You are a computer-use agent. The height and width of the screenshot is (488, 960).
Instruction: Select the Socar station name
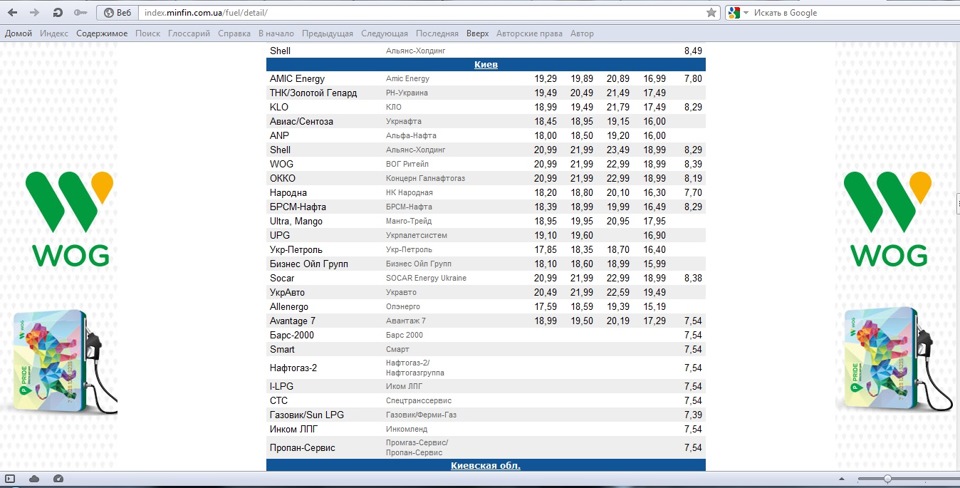(x=282, y=278)
